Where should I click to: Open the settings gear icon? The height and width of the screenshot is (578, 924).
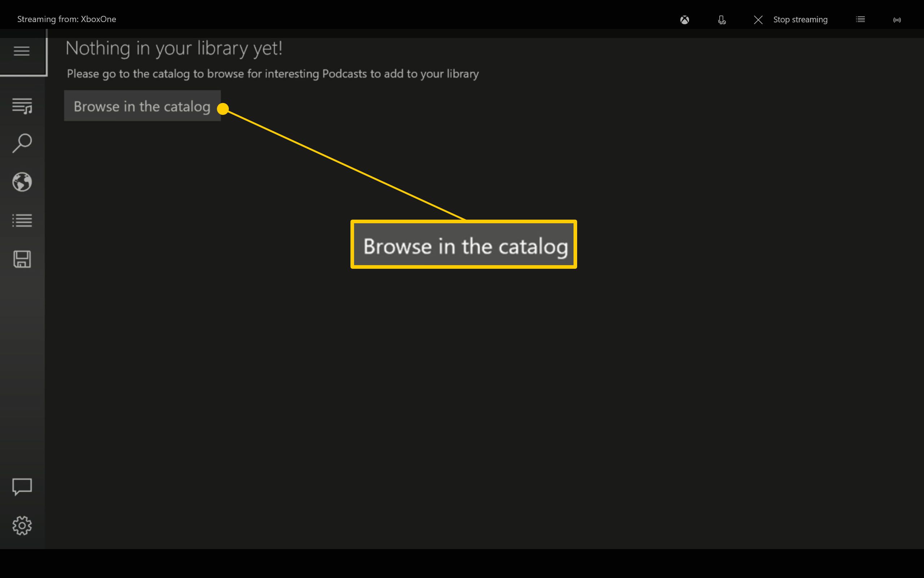[x=22, y=526]
